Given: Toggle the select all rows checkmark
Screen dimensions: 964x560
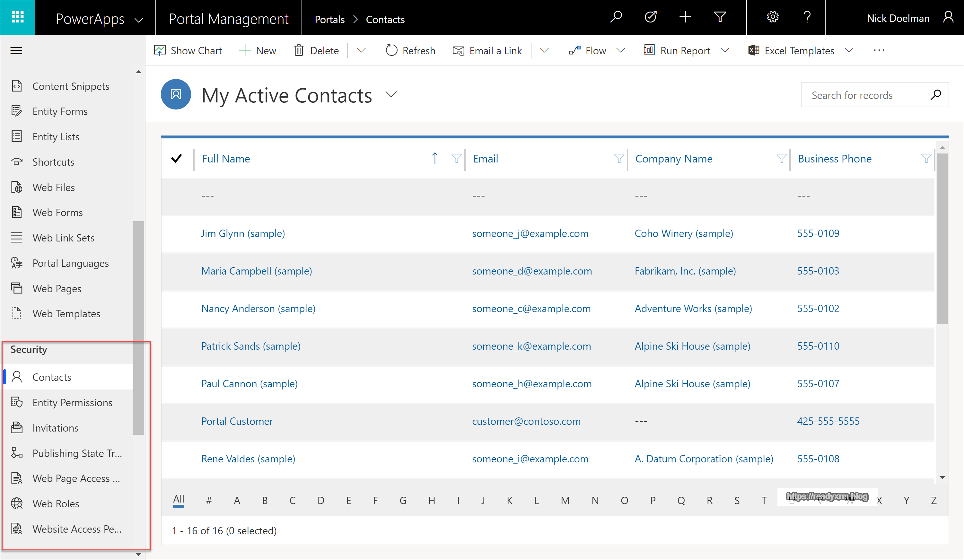Looking at the screenshot, I should (176, 158).
